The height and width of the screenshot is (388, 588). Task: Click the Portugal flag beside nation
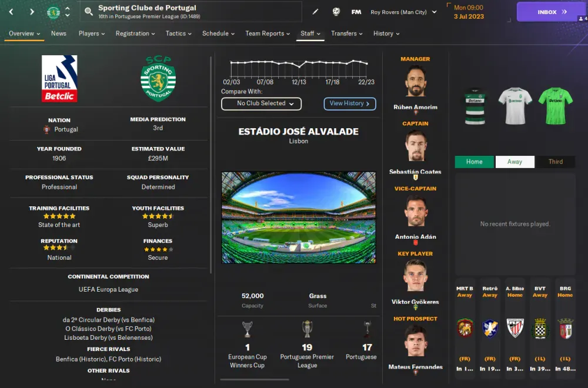click(47, 130)
